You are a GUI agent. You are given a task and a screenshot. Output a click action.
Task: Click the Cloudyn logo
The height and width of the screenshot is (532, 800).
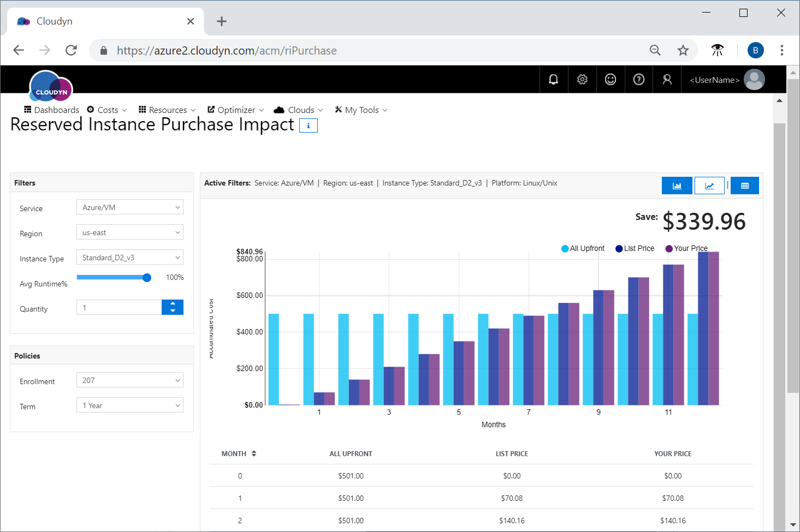click(51, 86)
